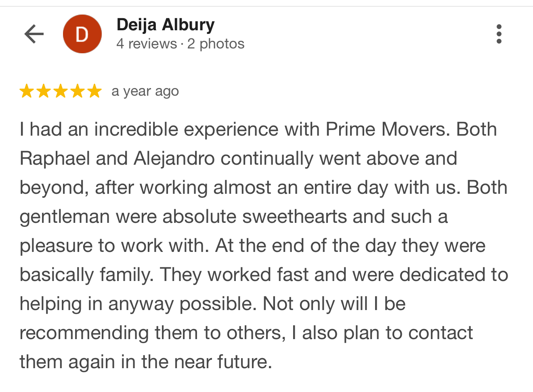Screen dimensions: 533x392
Task: Open the three-dot more options menu
Action: click(x=499, y=34)
